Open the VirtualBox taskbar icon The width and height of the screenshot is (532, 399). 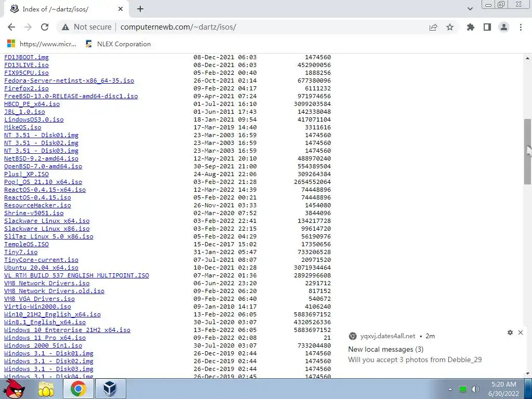tap(110, 389)
